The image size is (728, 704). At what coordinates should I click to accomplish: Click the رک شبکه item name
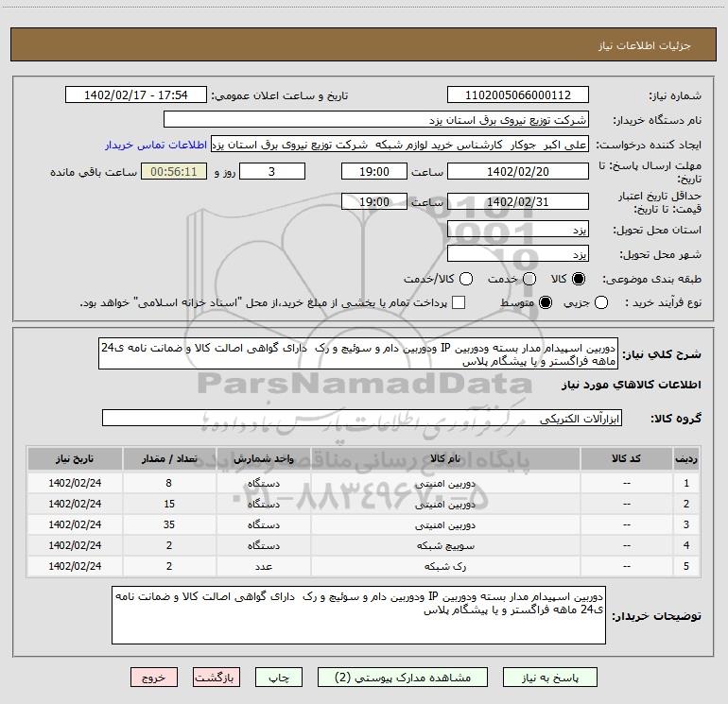[445, 567]
